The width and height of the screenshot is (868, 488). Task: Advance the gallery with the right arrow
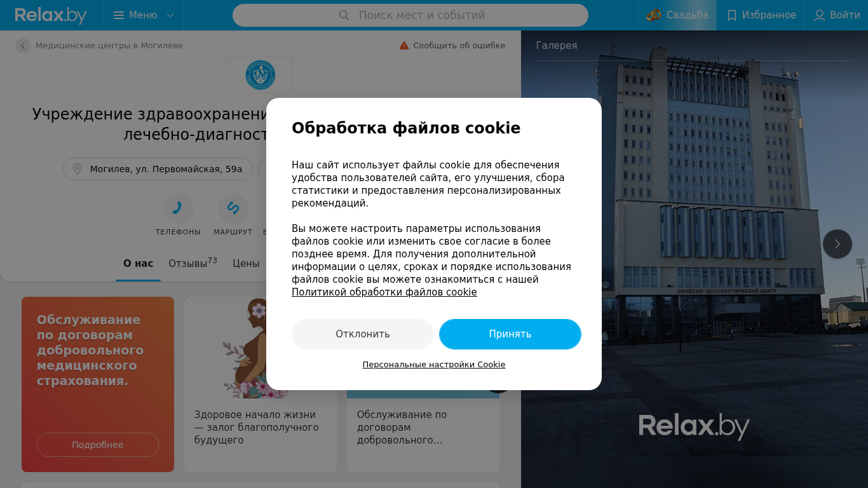(x=837, y=244)
